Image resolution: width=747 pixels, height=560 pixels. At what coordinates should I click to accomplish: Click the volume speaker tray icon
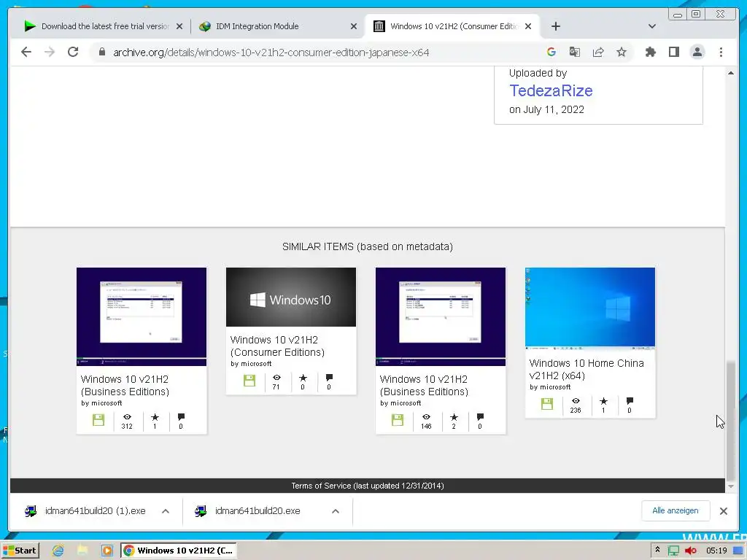click(x=690, y=551)
